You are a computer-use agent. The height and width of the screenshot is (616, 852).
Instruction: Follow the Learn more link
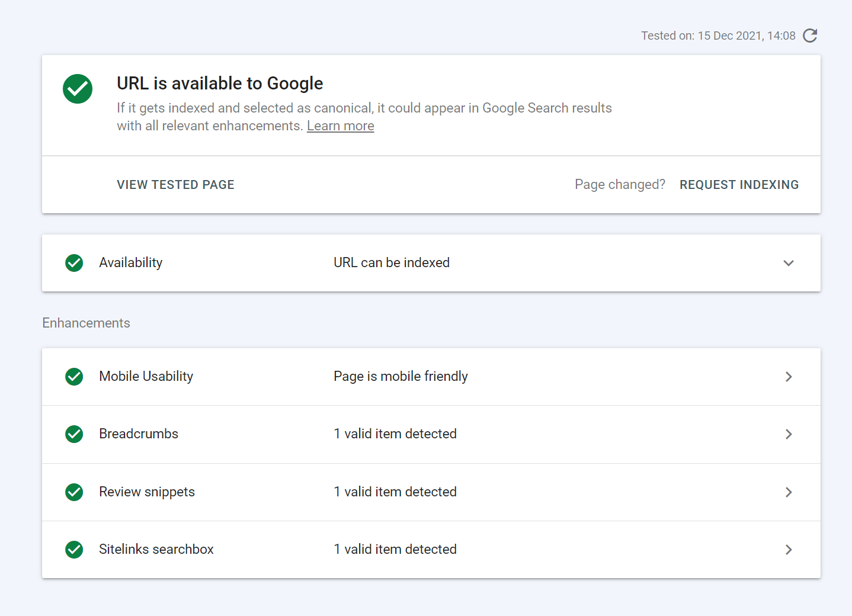click(340, 126)
